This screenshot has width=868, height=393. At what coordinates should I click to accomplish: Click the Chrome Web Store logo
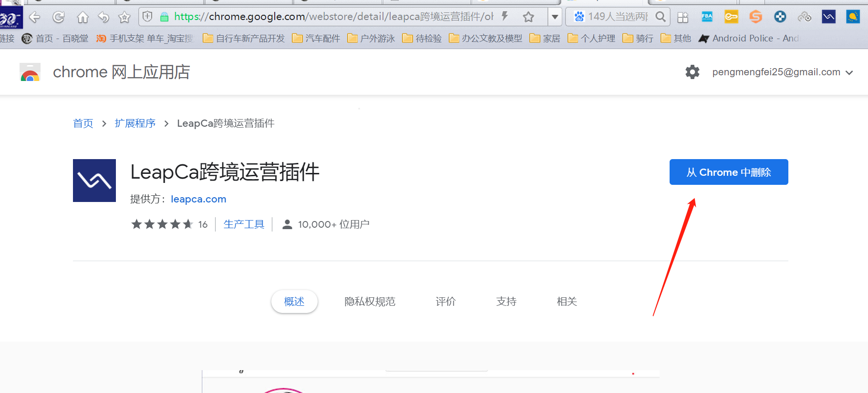click(x=30, y=72)
